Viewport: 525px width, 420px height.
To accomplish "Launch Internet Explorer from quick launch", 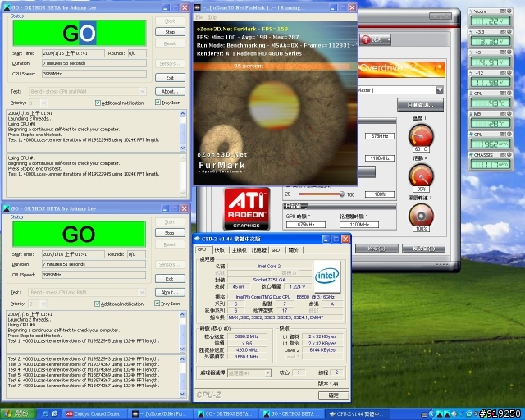I will [x=45, y=414].
